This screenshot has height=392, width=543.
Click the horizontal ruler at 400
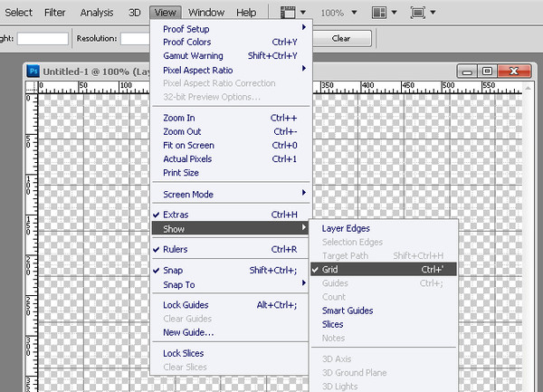coord(367,85)
